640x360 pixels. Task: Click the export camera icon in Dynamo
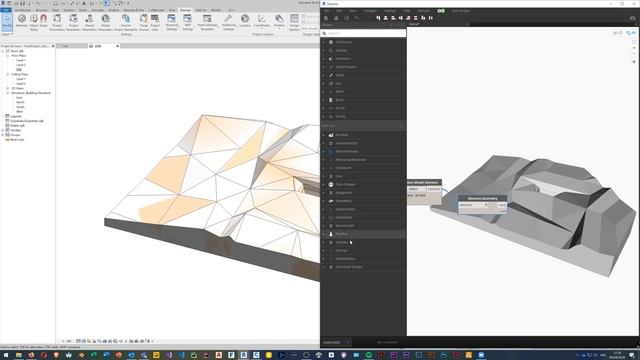[632, 18]
